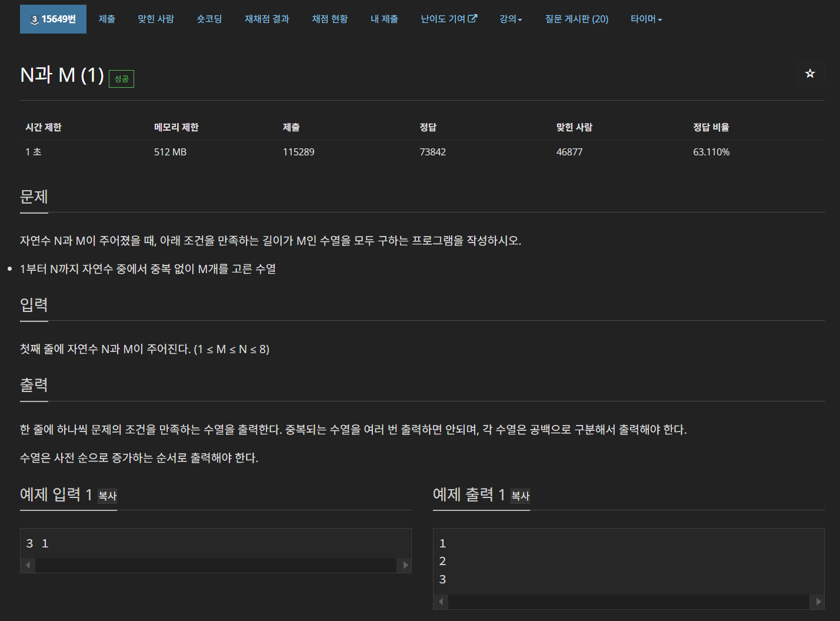Open 질문 게시판 (20) board
The image size is (840, 621).
[x=576, y=19]
